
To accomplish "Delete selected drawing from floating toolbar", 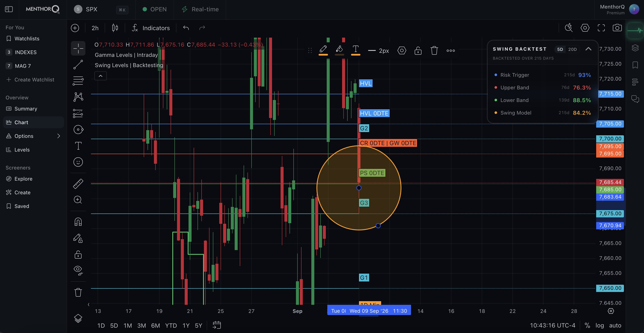I will pos(434,50).
